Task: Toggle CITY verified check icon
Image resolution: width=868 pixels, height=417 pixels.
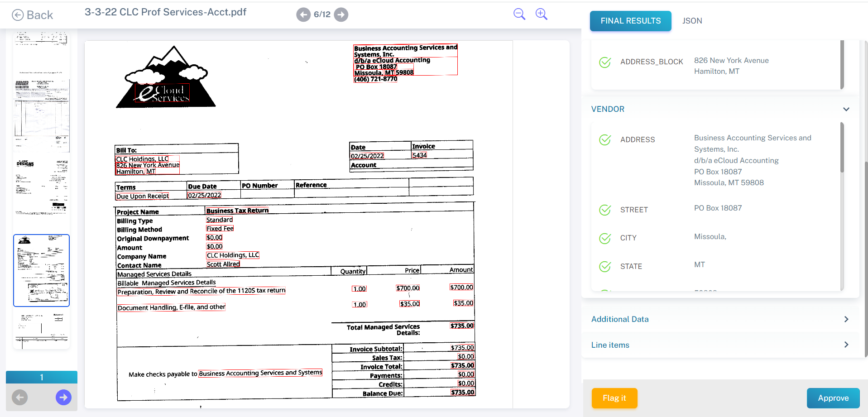Action: pos(605,238)
